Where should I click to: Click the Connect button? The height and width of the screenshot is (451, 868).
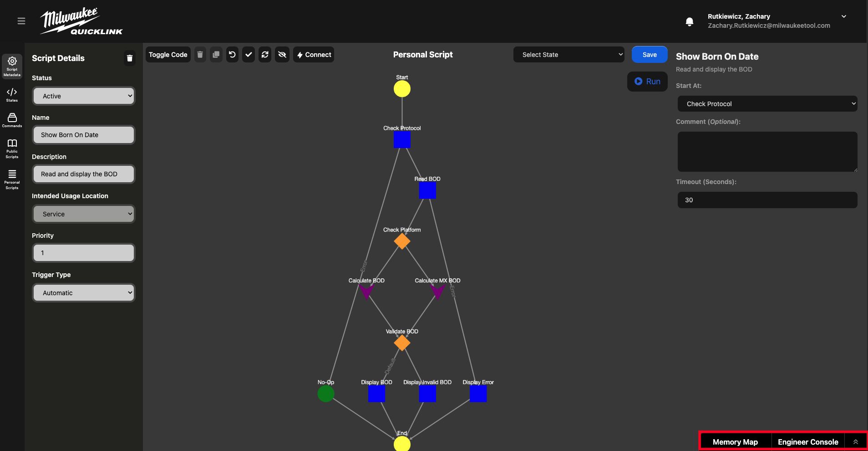[314, 55]
